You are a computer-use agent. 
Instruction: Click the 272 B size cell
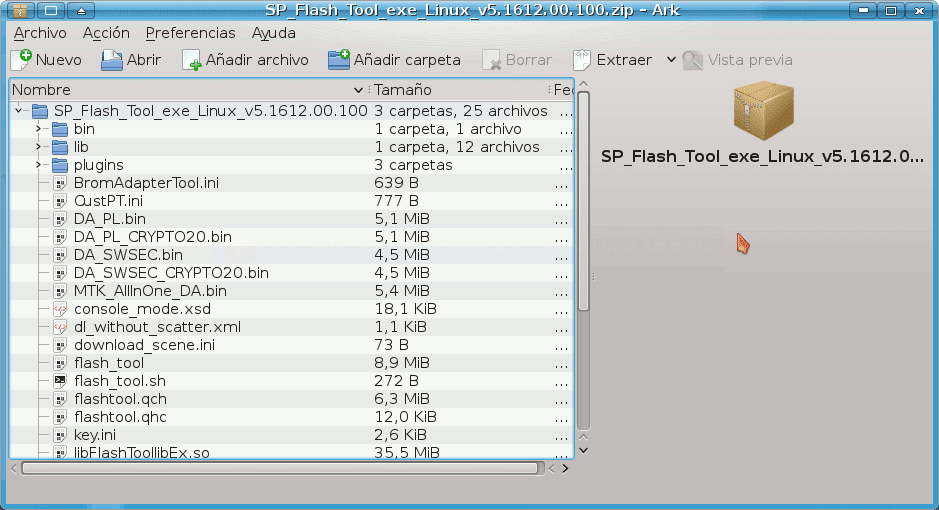[x=396, y=381]
